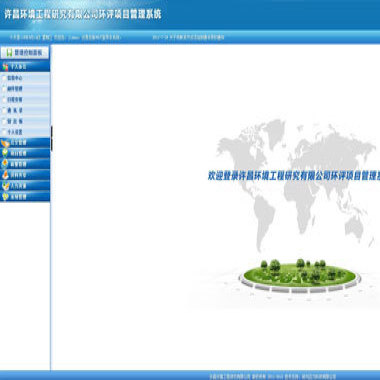Image resolution: width=380 pixels, height=380 pixels.
Task: Click the yellow icon beside 系统管理
Action: pos(5,197)
